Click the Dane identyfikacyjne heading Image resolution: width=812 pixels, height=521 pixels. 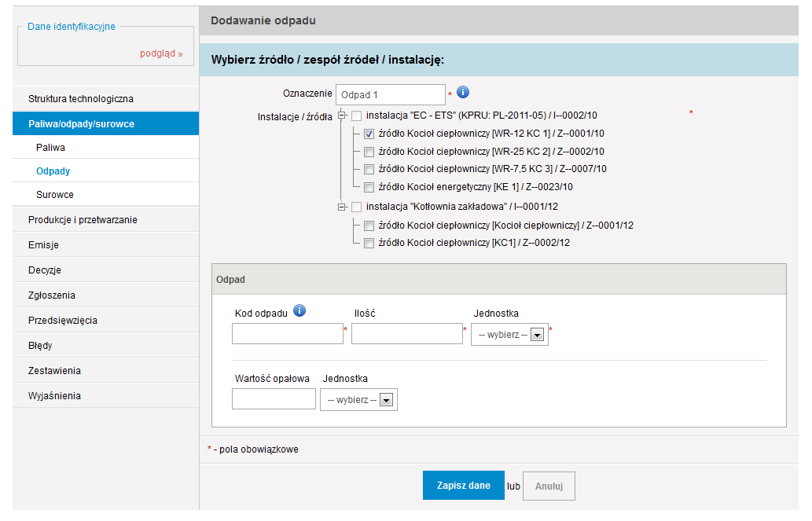(x=72, y=27)
